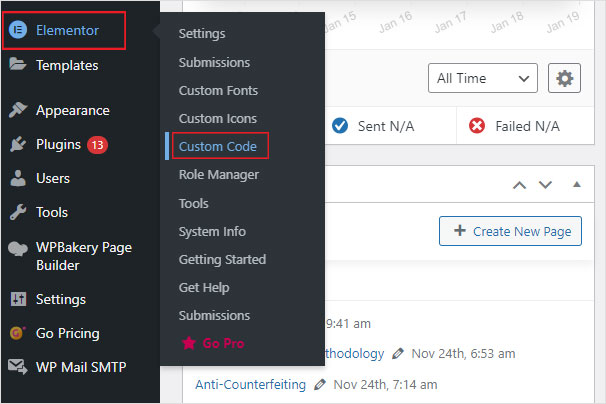Select the first Submissions submenu entry

[x=214, y=63]
